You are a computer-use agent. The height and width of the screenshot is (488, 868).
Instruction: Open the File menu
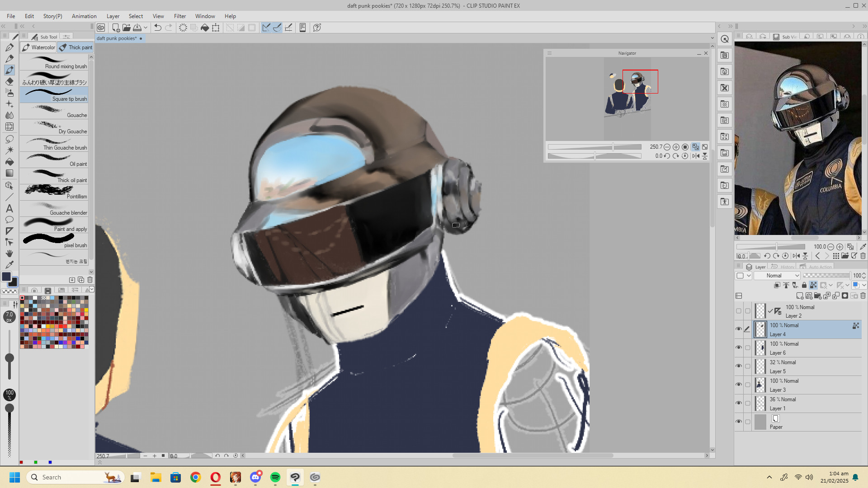[x=11, y=16]
